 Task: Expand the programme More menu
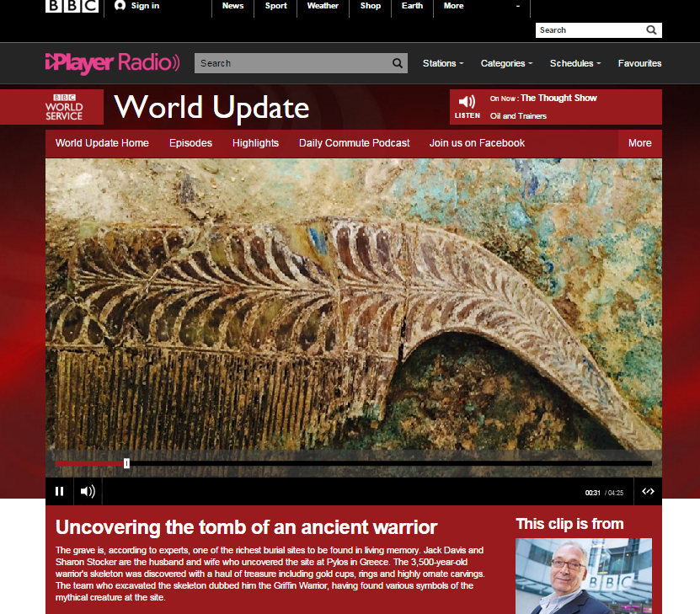pyautogui.click(x=639, y=143)
